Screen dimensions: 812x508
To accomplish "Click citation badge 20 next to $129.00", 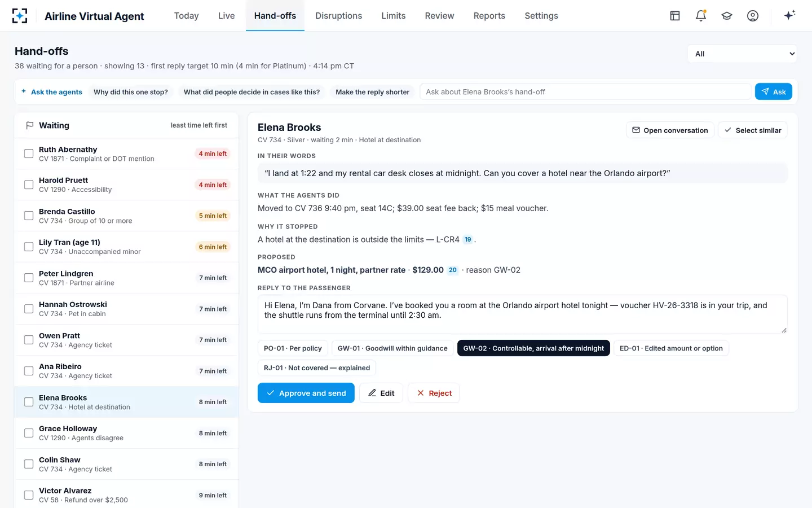I will tap(453, 270).
